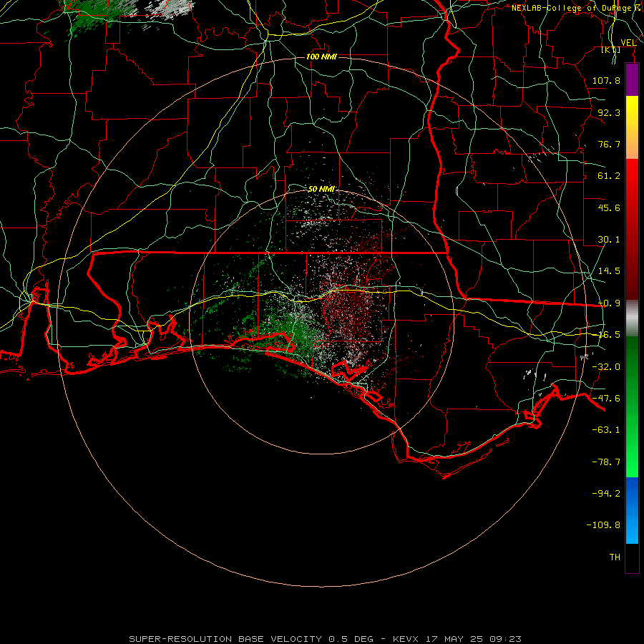Click the -63.1 legend value
Viewport: 644px width, 644px height.
[x=606, y=430]
